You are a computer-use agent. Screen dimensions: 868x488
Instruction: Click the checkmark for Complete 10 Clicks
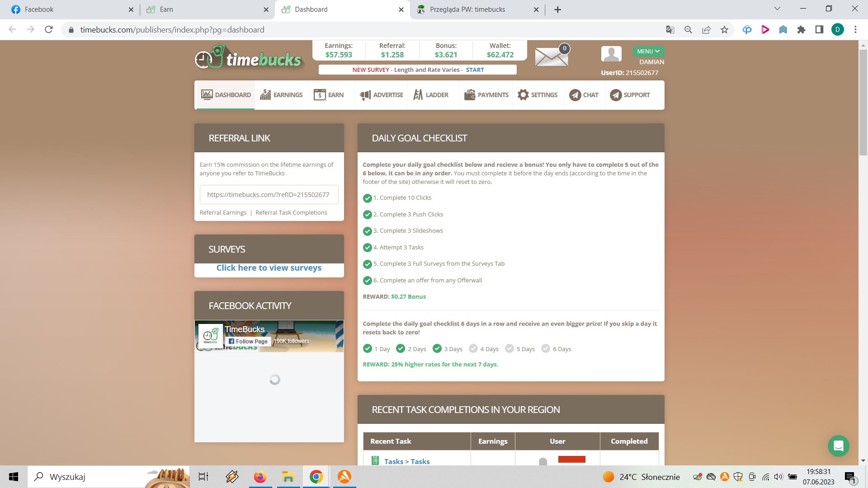coord(367,198)
